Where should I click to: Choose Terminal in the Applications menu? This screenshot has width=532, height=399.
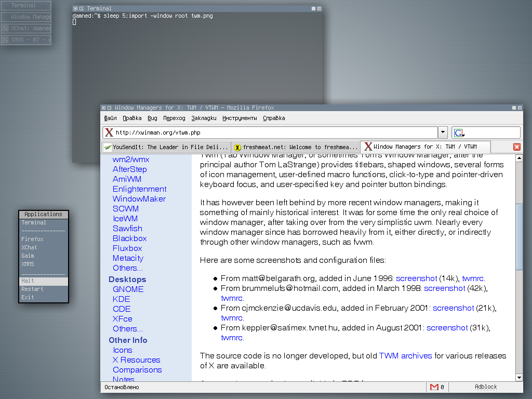point(44,222)
